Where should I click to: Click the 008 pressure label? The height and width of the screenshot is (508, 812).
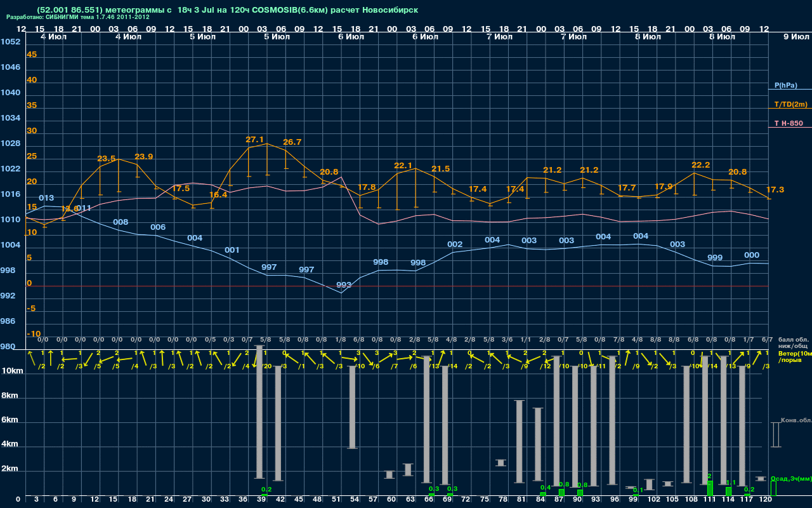[121, 222]
